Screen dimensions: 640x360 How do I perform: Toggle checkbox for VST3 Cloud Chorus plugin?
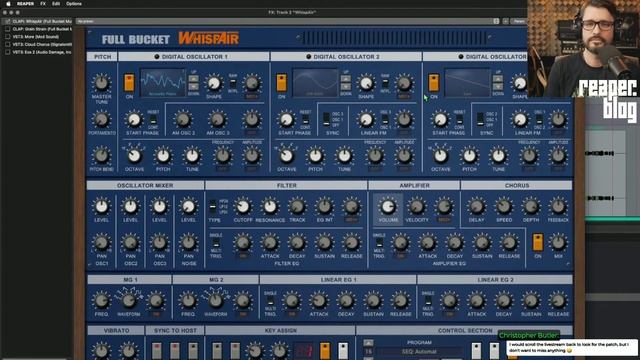click(8, 44)
